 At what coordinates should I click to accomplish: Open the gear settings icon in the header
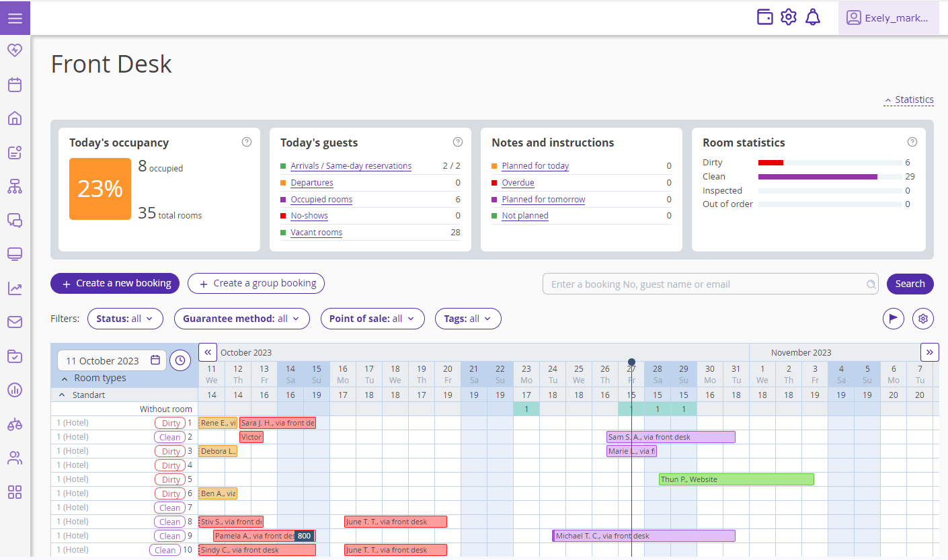pos(789,17)
